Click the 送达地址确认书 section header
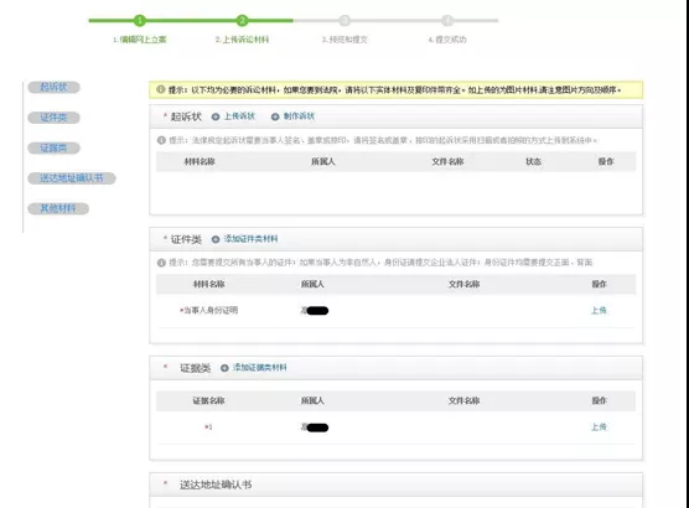 [217, 485]
